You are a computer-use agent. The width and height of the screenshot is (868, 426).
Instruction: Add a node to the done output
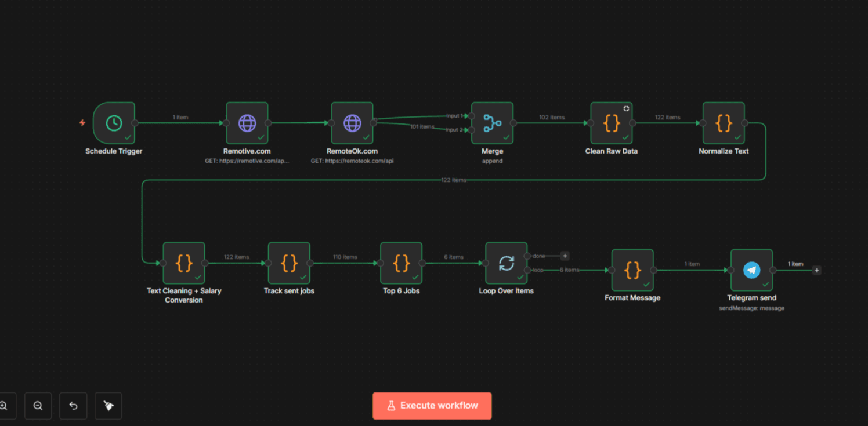565,256
